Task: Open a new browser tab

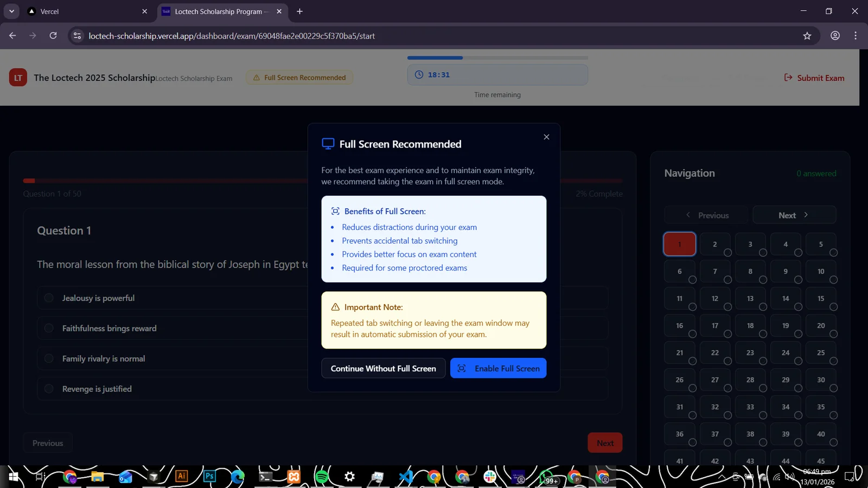Action: [299, 11]
